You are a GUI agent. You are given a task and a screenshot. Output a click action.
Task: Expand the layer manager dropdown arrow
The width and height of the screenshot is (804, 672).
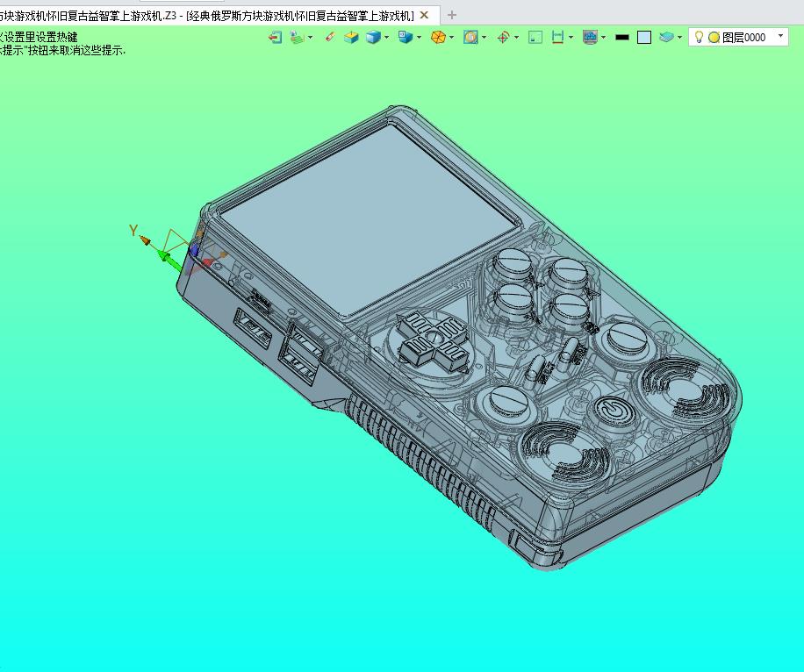click(x=680, y=38)
